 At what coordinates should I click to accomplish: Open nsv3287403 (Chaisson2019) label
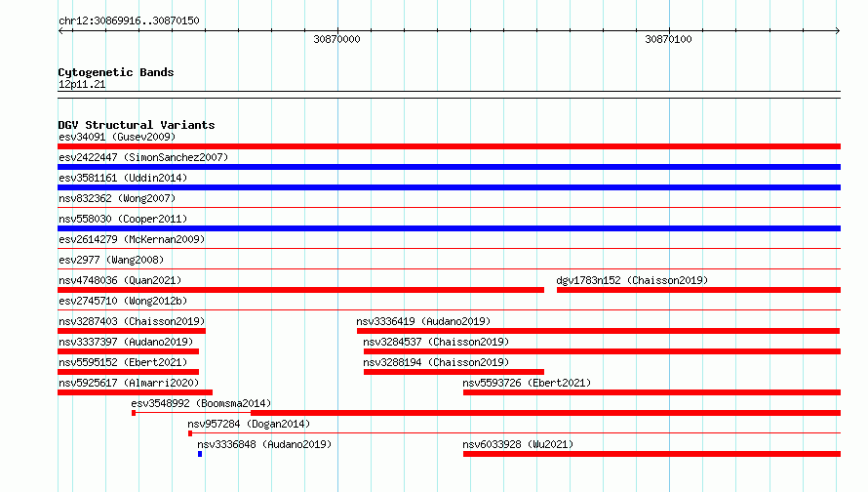132,321
